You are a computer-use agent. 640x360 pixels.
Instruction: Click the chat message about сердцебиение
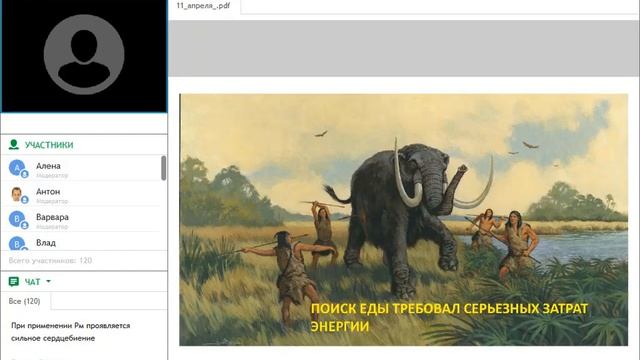pyautogui.click(x=71, y=332)
